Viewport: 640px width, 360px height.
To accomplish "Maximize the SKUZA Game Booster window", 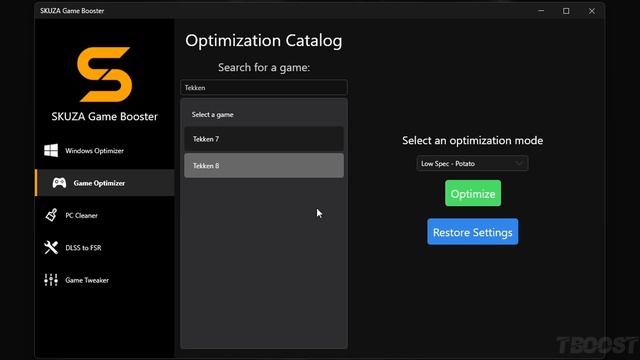I will [x=566, y=11].
